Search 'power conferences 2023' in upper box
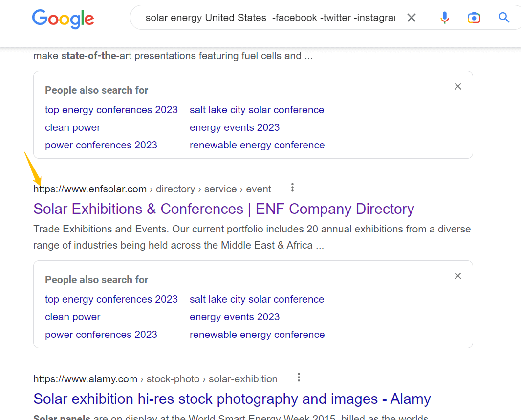The width and height of the screenshot is (521, 420). pyautogui.click(x=101, y=145)
